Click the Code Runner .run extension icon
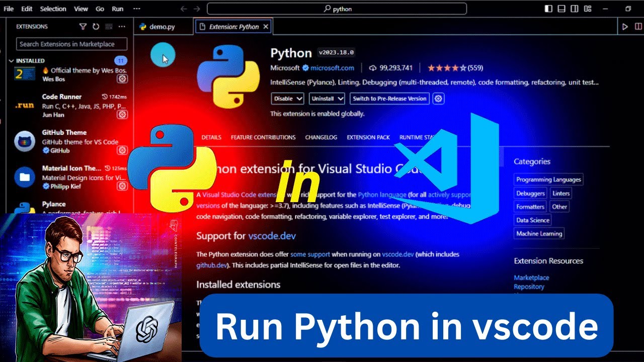The height and width of the screenshot is (362, 644). coord(25,106)
